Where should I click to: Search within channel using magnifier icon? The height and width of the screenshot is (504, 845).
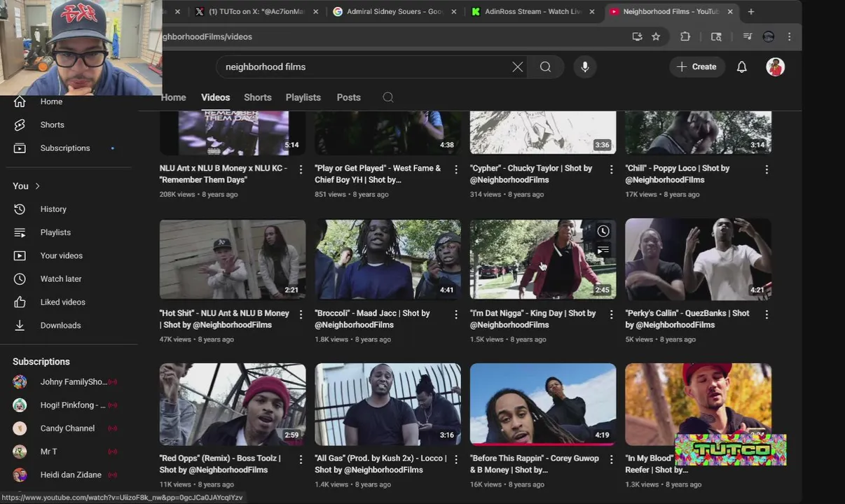coord(388,97)
